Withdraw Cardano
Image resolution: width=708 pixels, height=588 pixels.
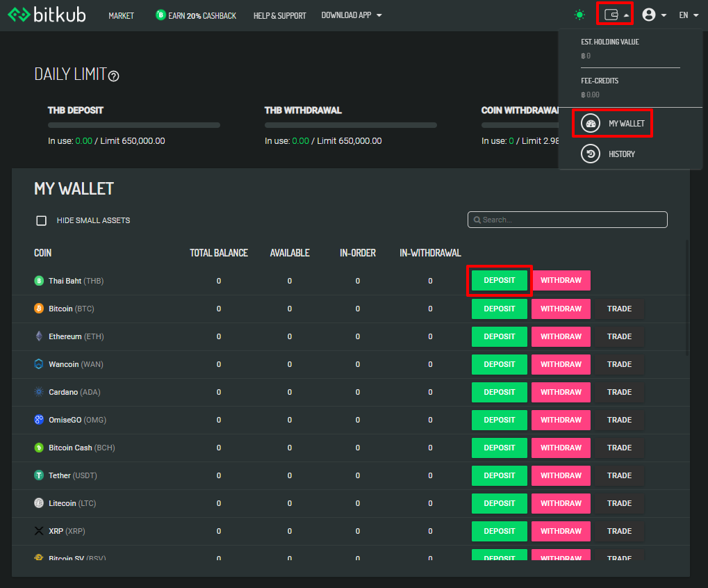click(x=561, y=393)
